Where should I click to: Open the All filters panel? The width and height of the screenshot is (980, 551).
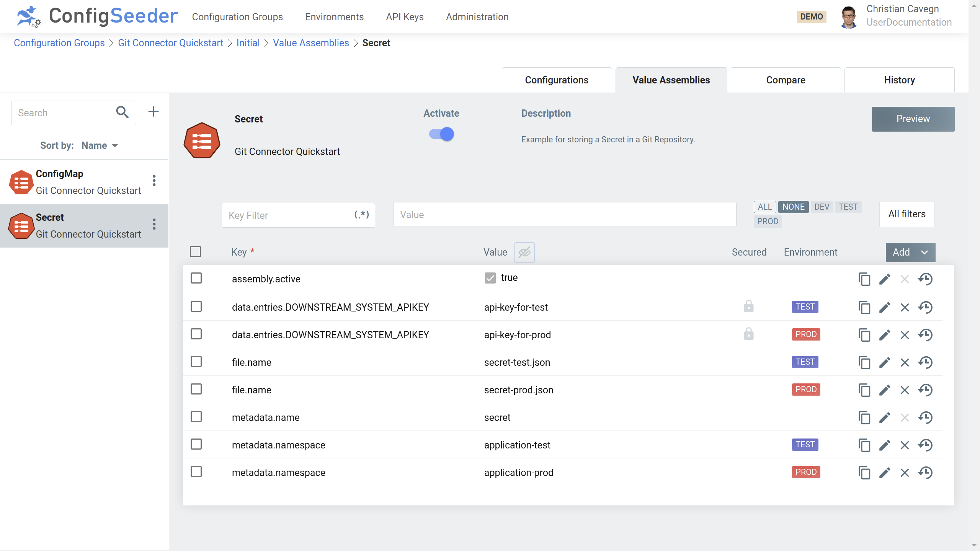pyautogui.click(x=906, y=214)
